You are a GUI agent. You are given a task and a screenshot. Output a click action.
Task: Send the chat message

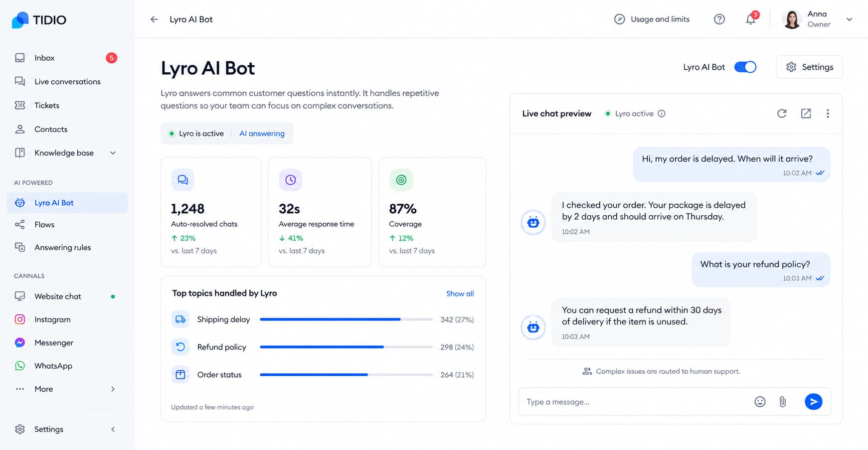click(813, 402)
